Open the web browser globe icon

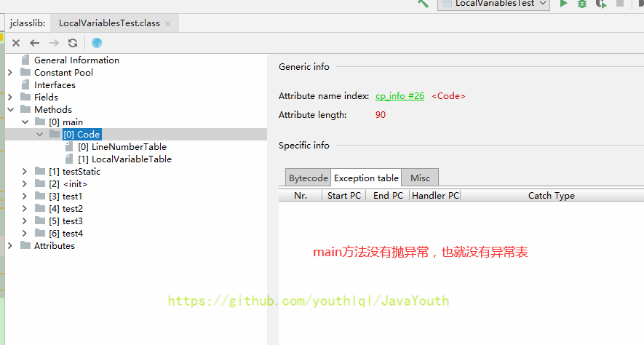click(x=97, y=43)
